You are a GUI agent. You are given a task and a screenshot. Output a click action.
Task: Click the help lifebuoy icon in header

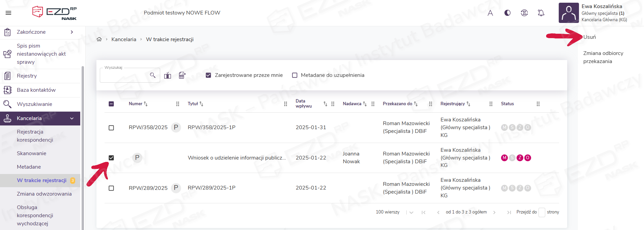[x=524, y=13]
